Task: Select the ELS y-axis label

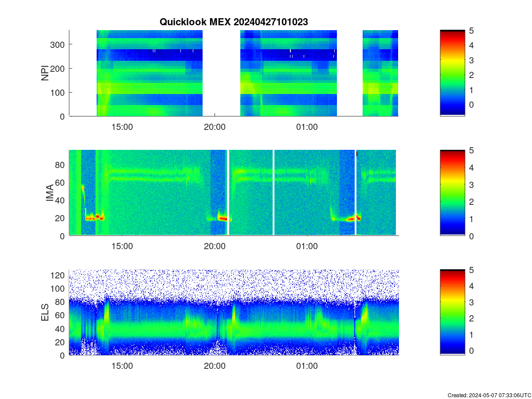Action: pos(45,313)
